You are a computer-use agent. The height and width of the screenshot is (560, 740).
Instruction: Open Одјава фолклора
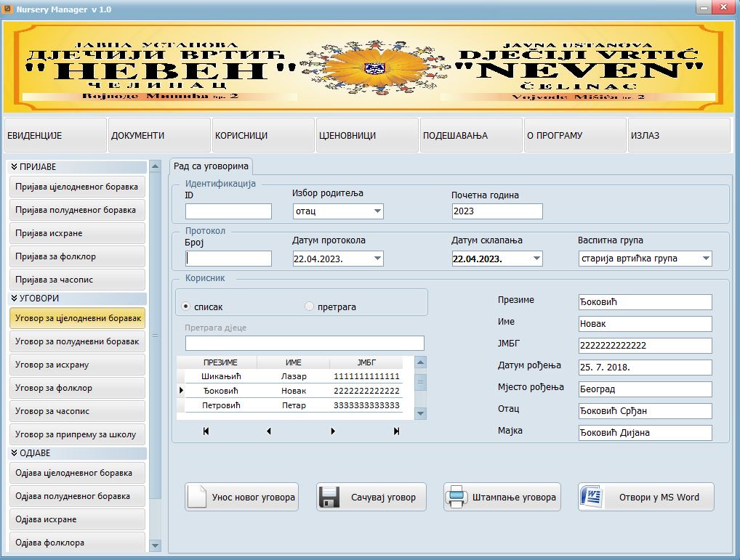coord(77,542)
